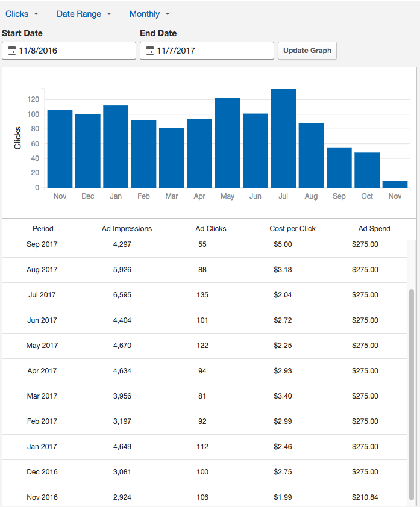Click the Start Date calendar icon

point(12,51)
